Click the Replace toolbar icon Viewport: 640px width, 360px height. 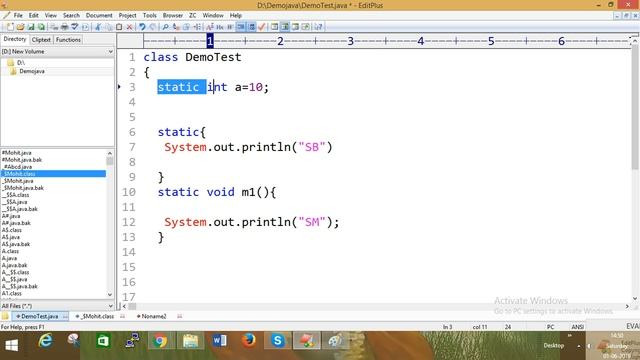pyautogui.click(x=176, y=27)
